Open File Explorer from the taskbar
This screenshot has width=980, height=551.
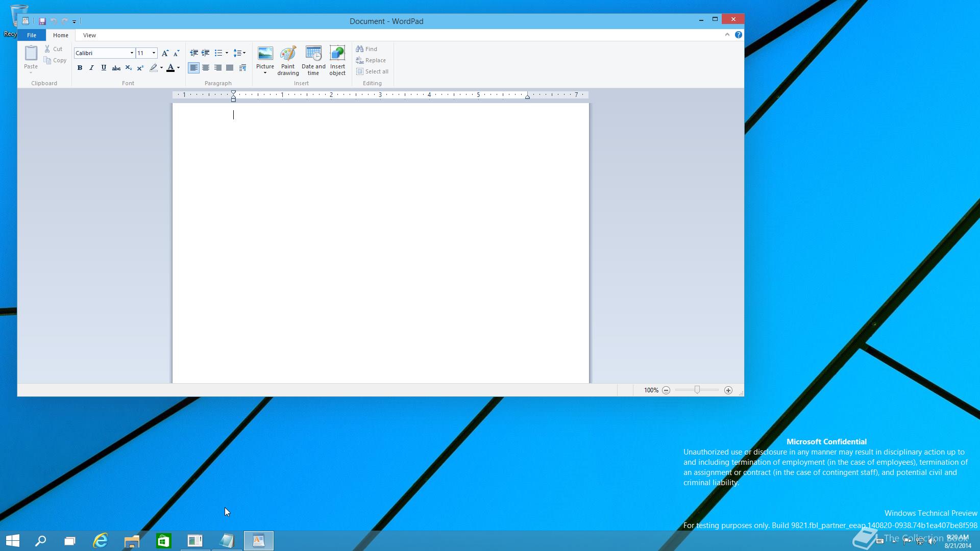tap(132, 541)
